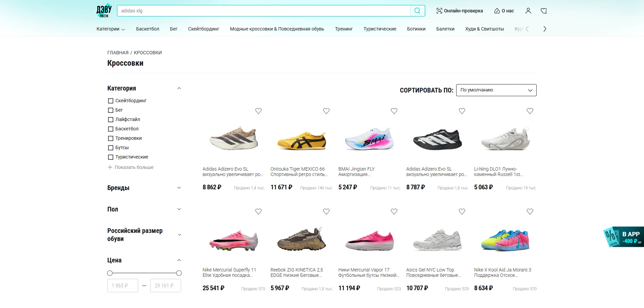644x308 pixels.
Task: Click the Poizon logo to go home
Action: tap(104, 11)
